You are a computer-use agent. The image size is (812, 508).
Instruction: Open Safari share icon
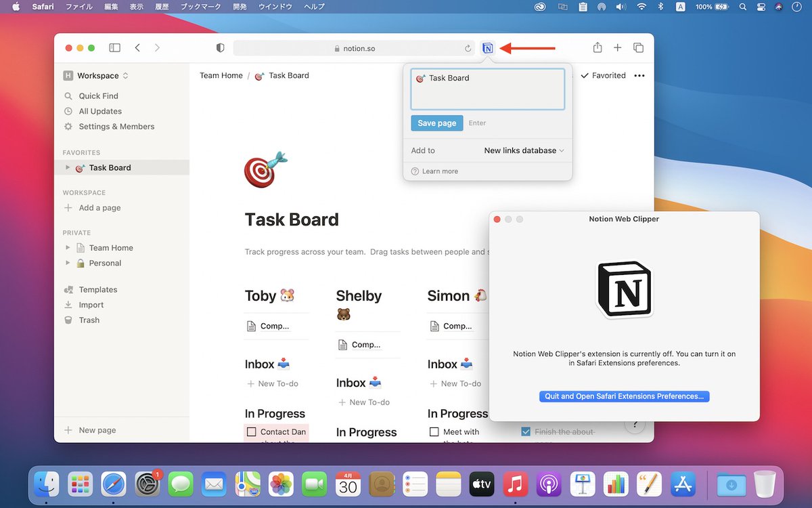coord(597,47)
